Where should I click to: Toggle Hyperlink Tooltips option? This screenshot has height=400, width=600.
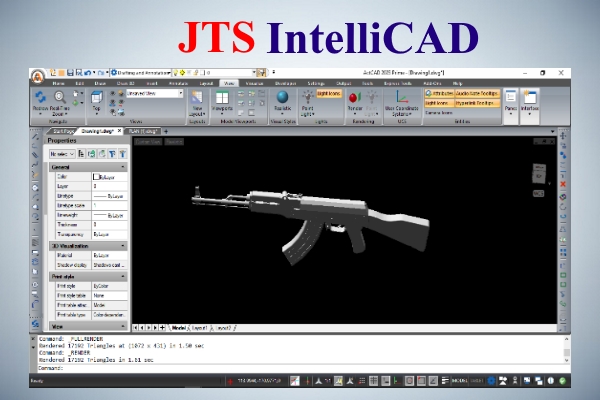click(477, 103)
